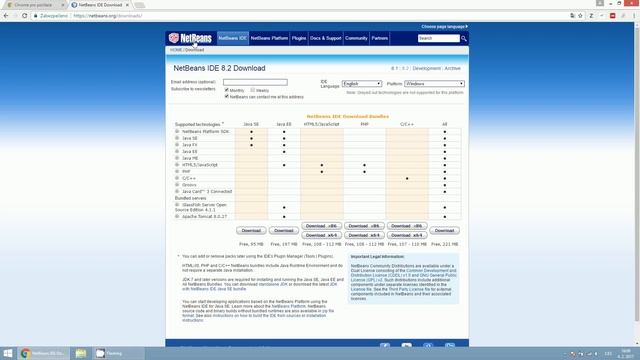Open the Partners nav tab
640x360 pixels.
click(x=380, y=38)
